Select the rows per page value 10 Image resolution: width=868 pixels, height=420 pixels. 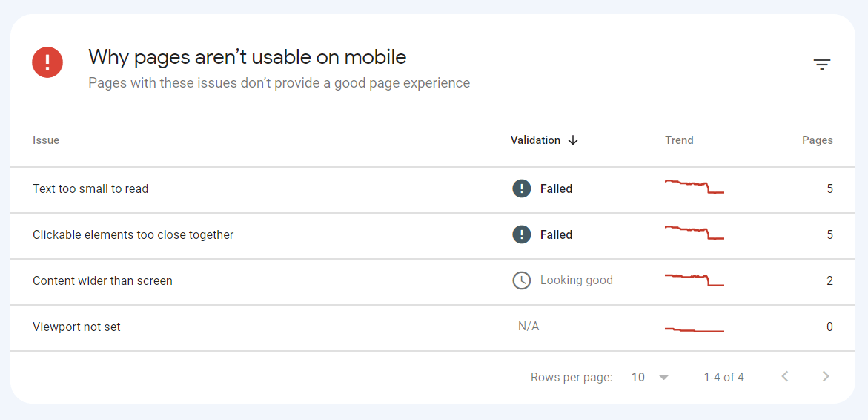tap(638, 378)
